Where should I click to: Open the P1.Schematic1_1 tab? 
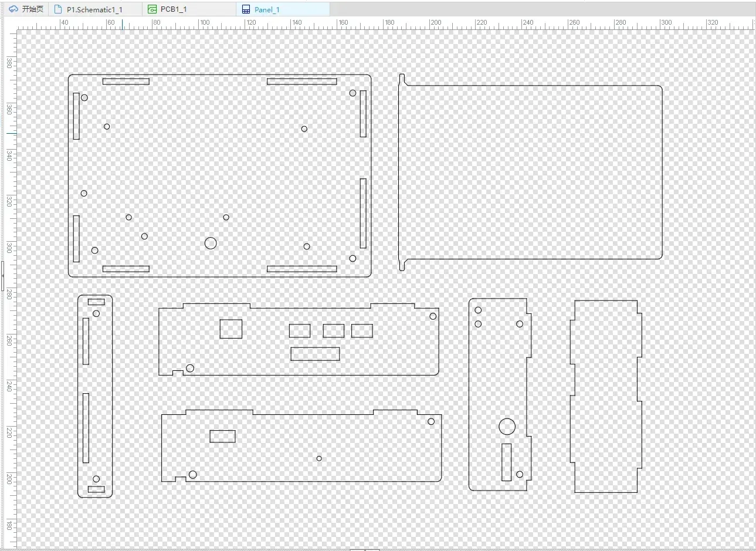pyautogui.click(x=96, y=9)
